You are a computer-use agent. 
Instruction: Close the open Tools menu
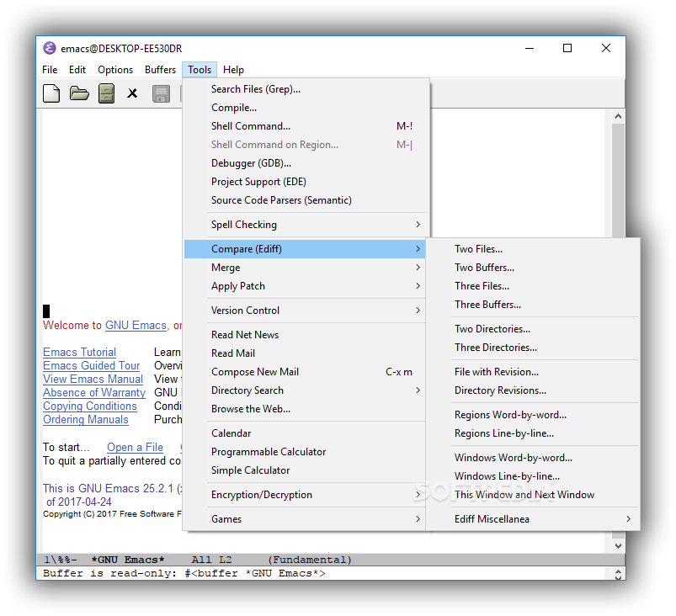coord(200,70)
